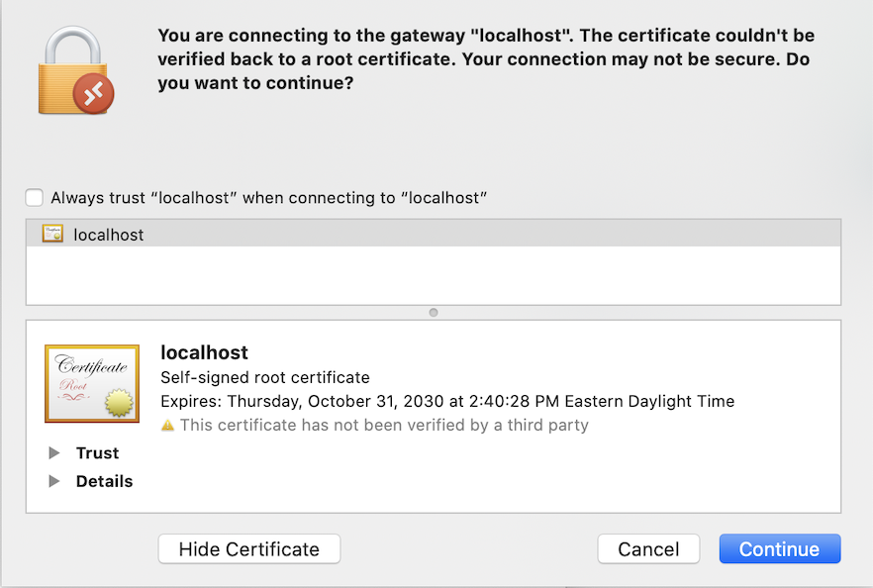
Task: Click the "not been verified" warning text
Action: coord(384,426)
